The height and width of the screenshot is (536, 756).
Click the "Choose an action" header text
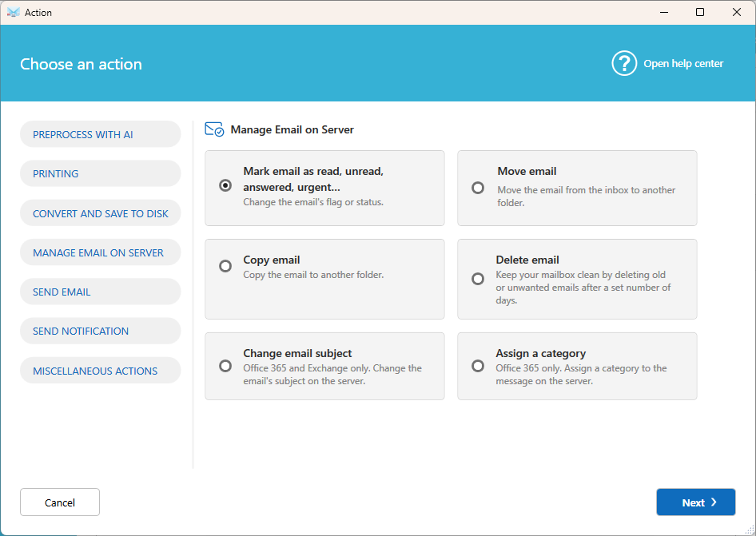(81, 64)
